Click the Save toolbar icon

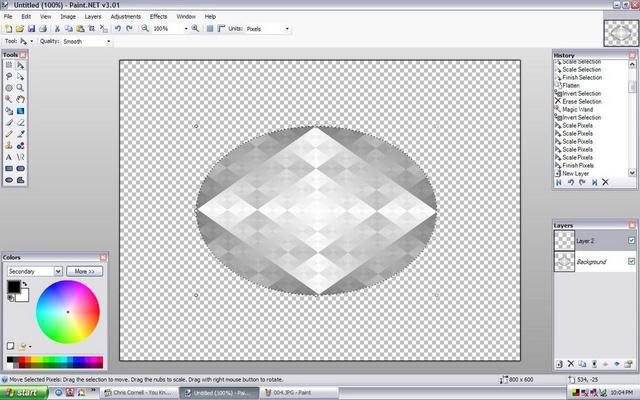click(x=31, y=29)
